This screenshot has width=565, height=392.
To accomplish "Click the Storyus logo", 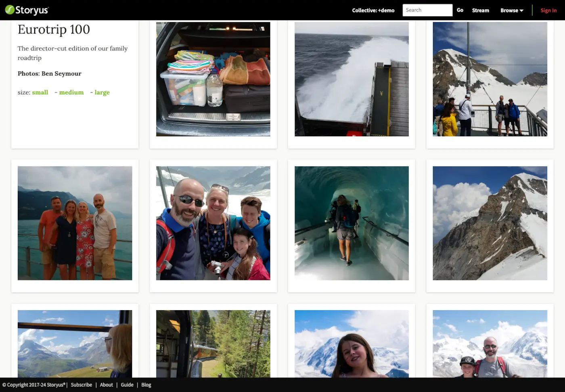I will [x=27, y=10].
